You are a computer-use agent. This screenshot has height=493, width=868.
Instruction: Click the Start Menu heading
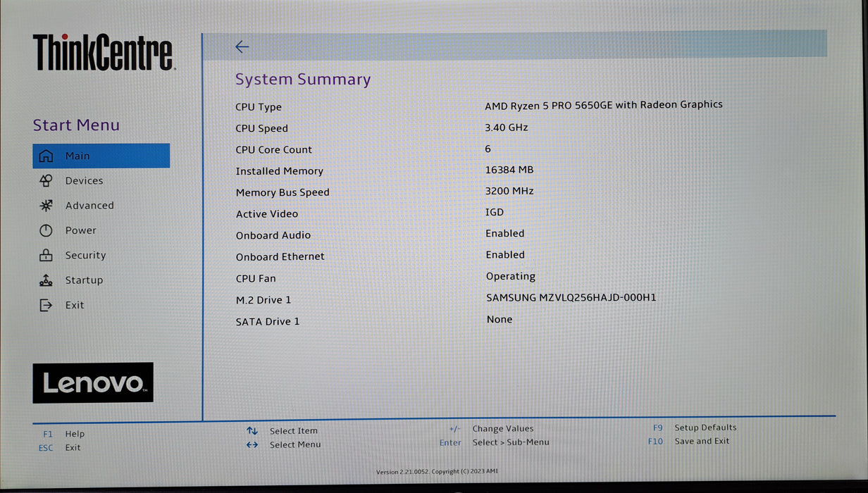(76, 125)
